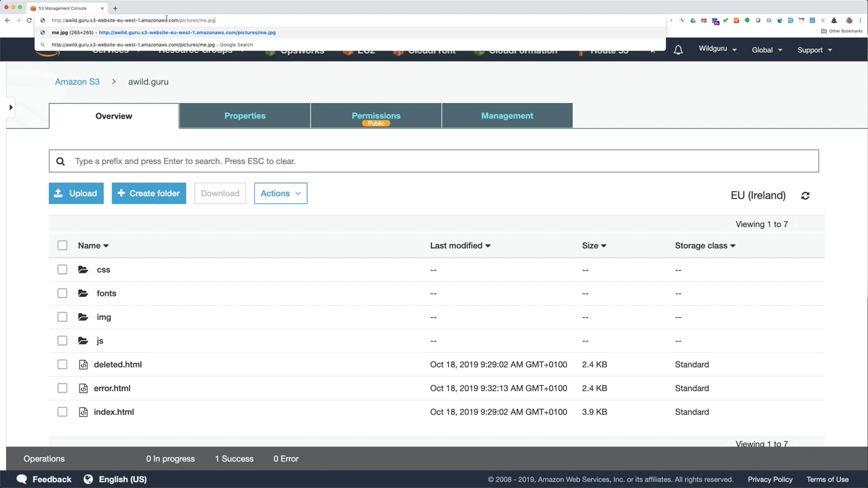The image size is (868, 488).
Task: Open the js folder icon
Action: point(83,341)
